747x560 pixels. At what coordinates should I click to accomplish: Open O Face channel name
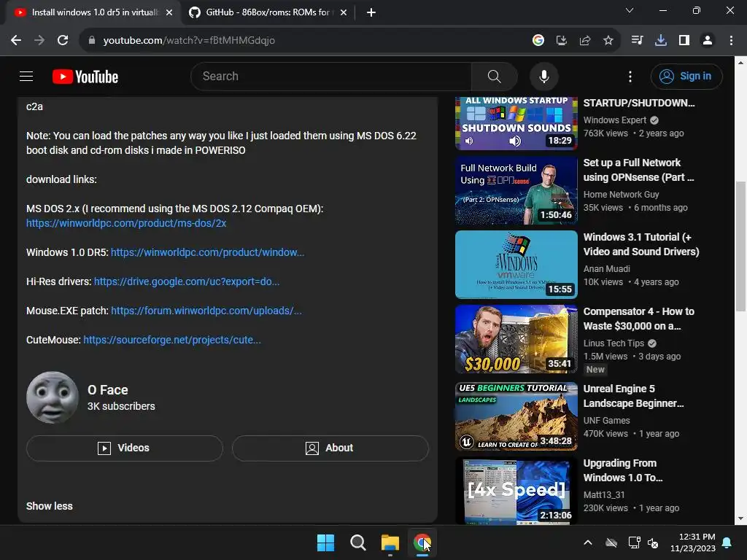pyautogui.click(x=108, y=390)
